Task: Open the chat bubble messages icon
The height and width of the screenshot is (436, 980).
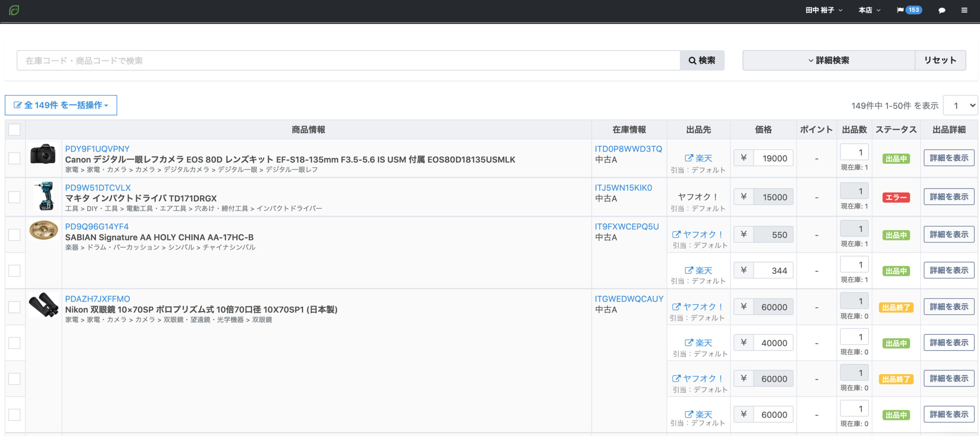Action: pos(942,10)
